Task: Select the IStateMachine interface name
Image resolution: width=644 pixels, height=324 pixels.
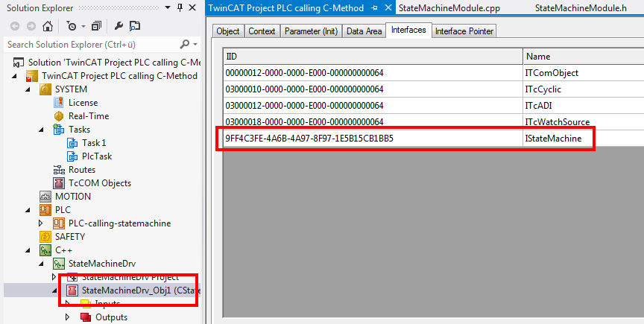Action: (553, 139)
